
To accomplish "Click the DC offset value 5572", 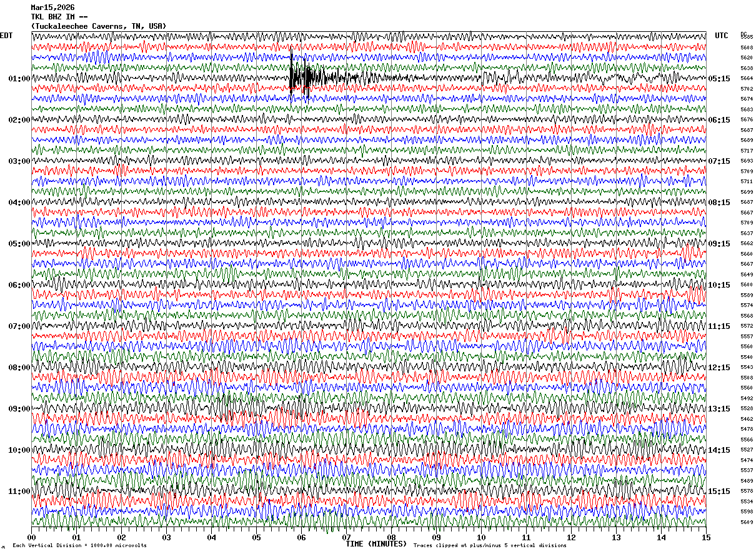I will click(747, 326).
